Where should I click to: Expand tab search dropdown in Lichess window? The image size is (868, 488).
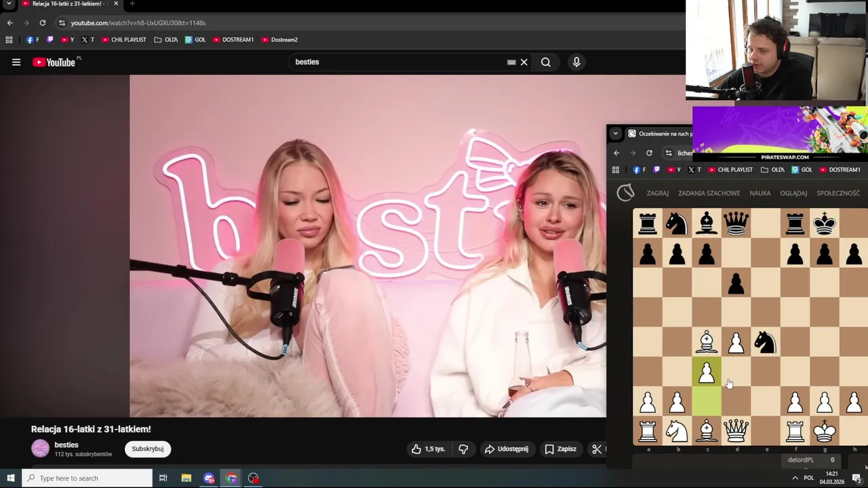tap(616, 134)
